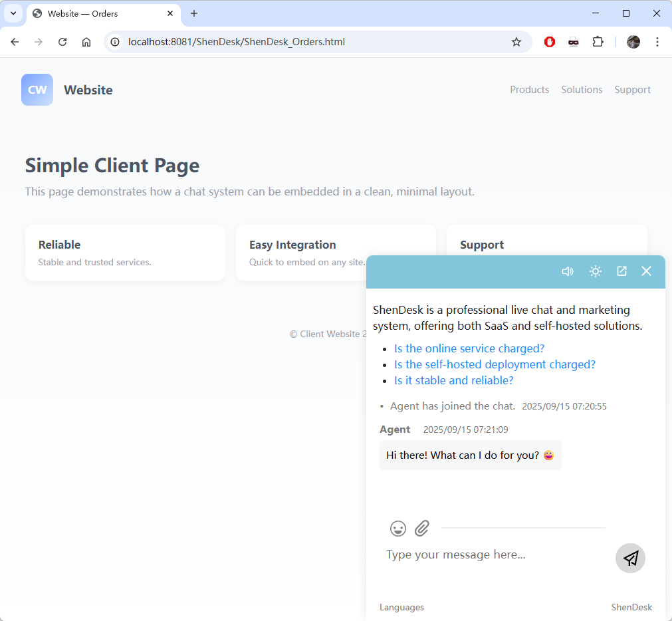Open Chrome three-dot menu
Screen dimensions: 672x621
657,42
